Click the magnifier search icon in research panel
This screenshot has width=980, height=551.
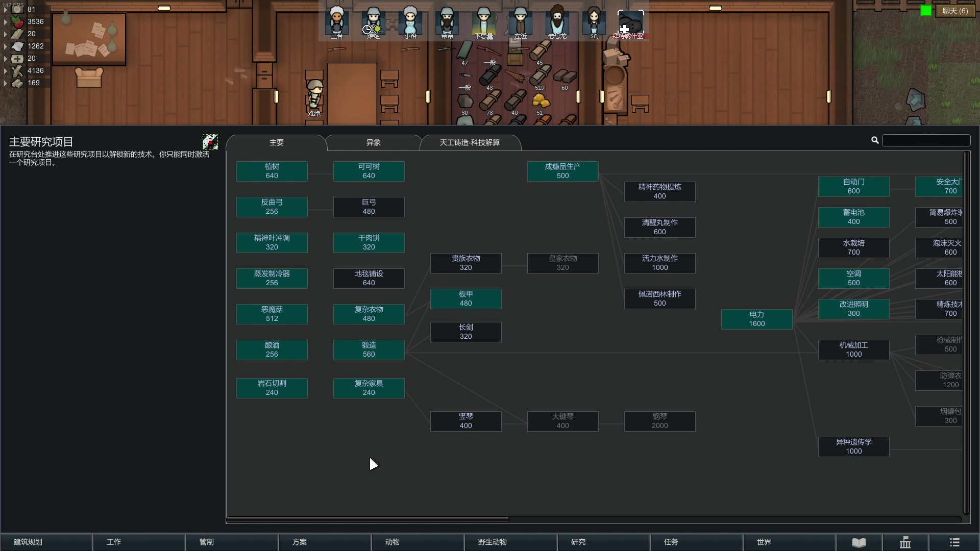875,140
